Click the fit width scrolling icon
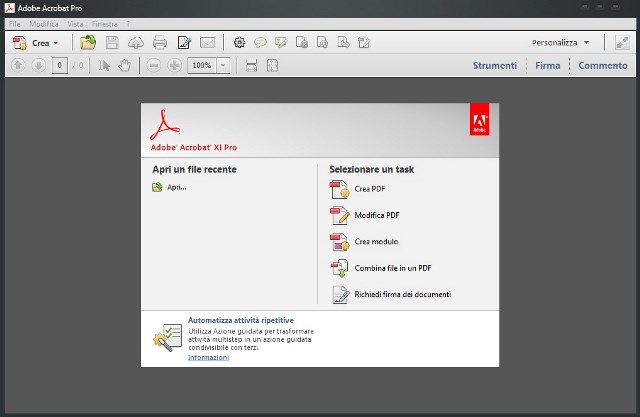Screen dimensions: 640x417 click(x=251, y=65)
